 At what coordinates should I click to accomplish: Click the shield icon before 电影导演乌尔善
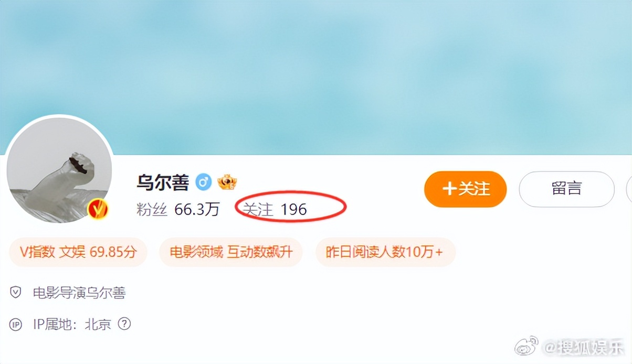point(16,293)
